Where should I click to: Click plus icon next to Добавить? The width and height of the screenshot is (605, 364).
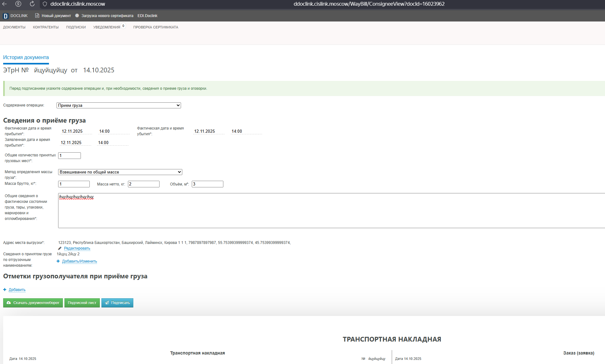click(x=5, y=289)
